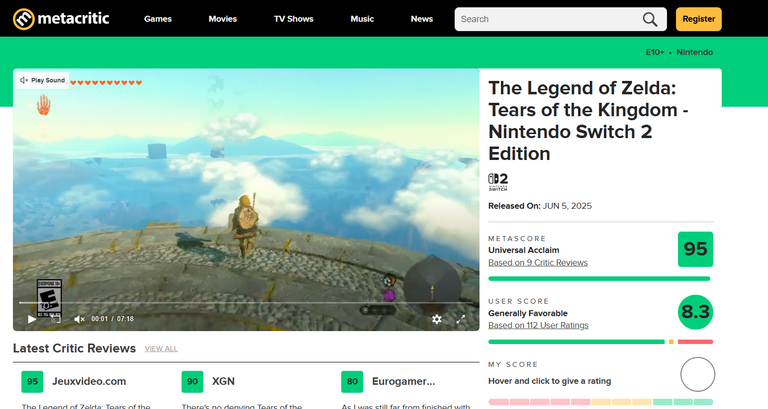This screenshot has height=409, width=768.
Task: Click the My Score rating bar
Action: tap(600, 402)
